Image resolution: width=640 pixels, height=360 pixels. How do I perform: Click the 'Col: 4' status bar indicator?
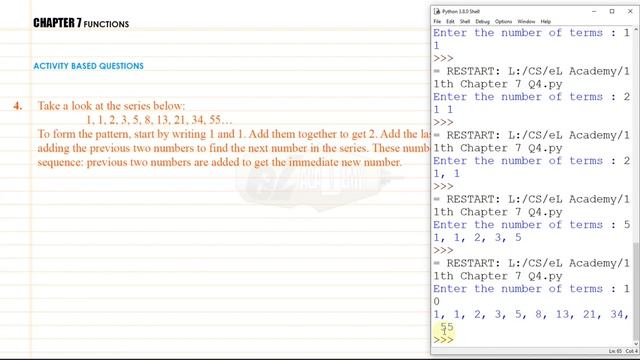[631, 351]
